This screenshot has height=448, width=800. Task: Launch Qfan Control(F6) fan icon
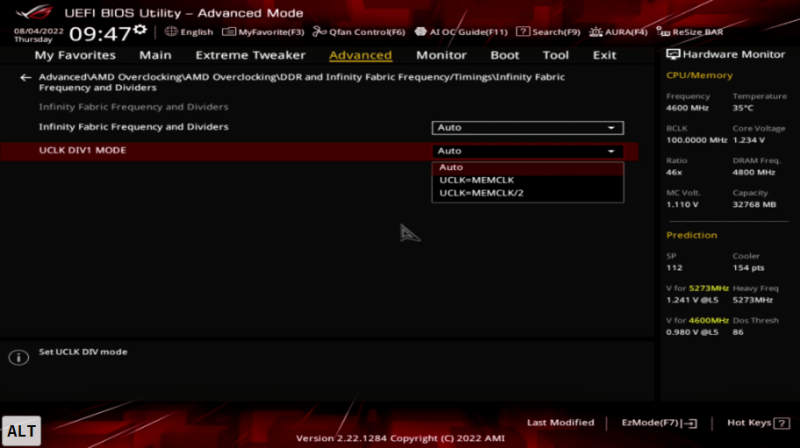pos(319,32)
